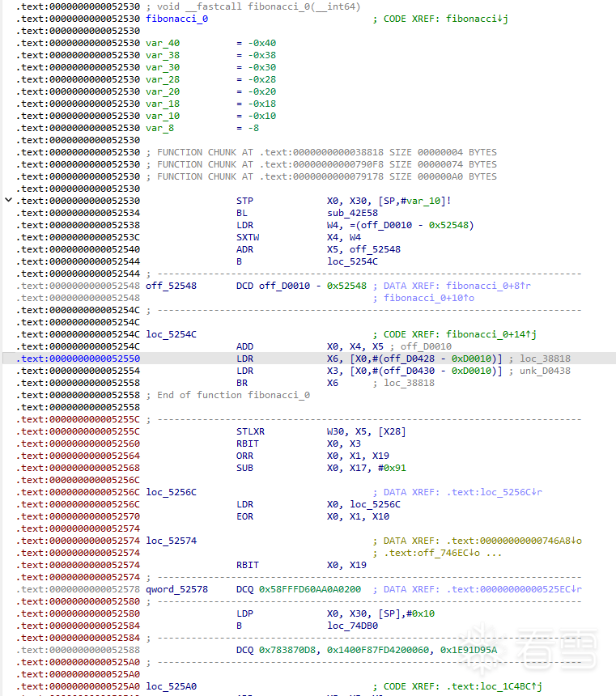The image size is (616, 696).
Task: Click the unk_D0438 comment reference
Action: (x=545, y=370)
